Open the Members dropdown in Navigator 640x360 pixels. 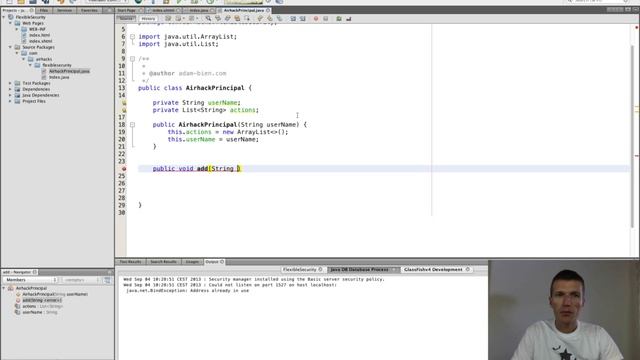pyautogui.click(x=30, y=280)
